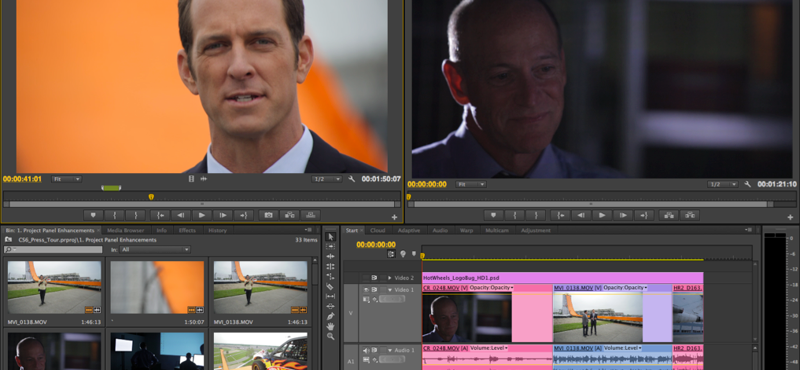
Task: Switch to the Media Browser tab
Action: tap(126, 230)
